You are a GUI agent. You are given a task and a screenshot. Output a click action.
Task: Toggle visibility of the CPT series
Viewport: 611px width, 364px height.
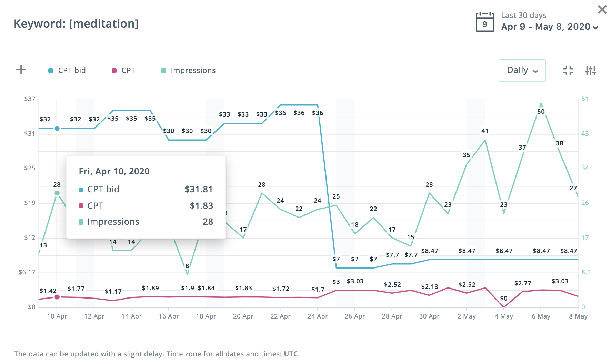tap(128, 70)
